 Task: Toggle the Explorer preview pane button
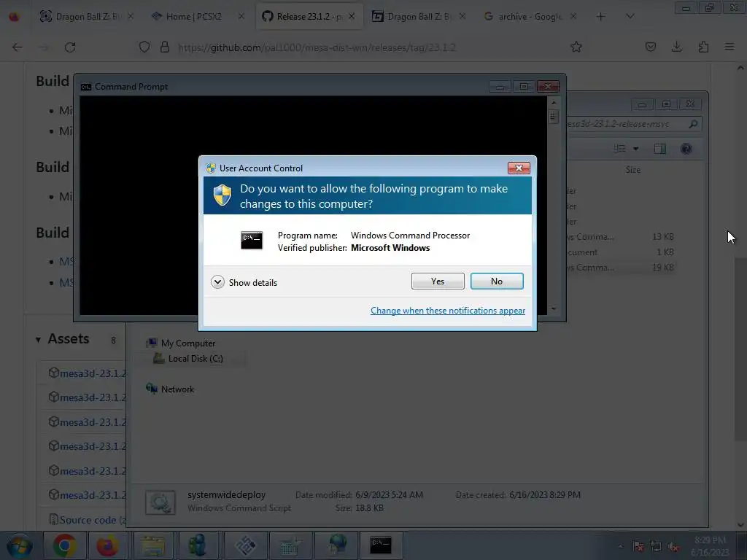(x=659, y=149)
